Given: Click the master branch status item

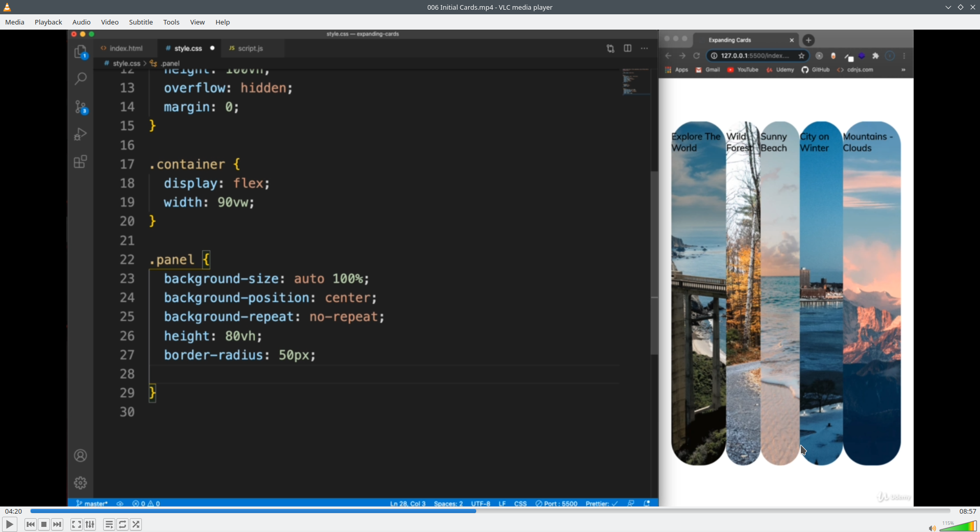Looking at the screenshot, I should (92, 503).
